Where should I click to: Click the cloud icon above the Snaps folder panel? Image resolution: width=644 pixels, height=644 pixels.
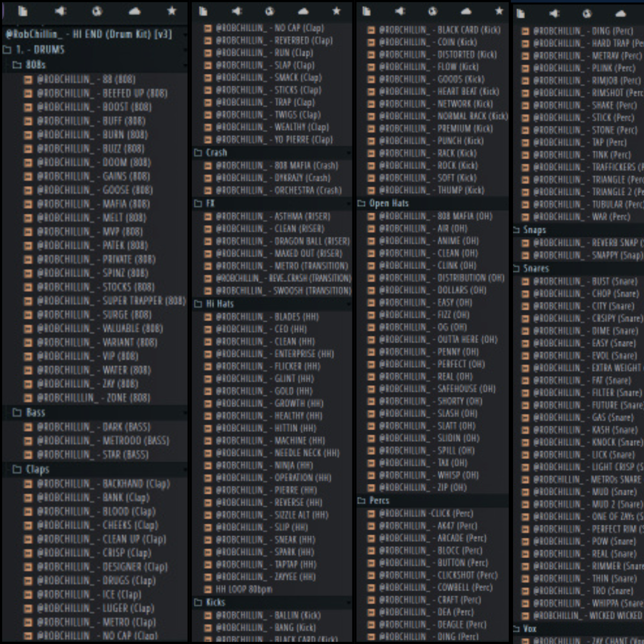click(620, 13)
